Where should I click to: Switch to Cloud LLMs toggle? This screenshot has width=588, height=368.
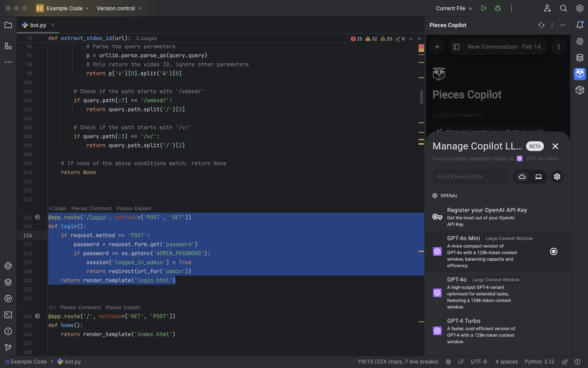[522, 176]
